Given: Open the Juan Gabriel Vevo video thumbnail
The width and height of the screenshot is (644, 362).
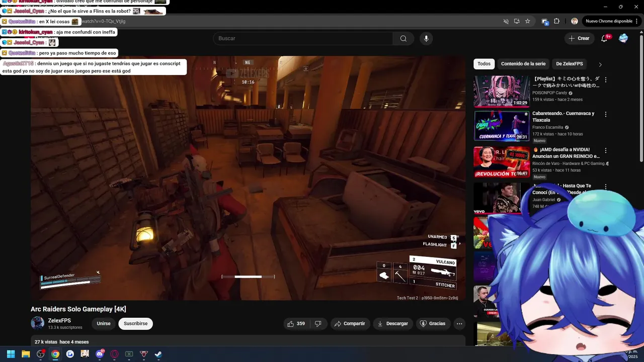Looking at the screenshot, I should pyautogui.click(x=501, y=198).
